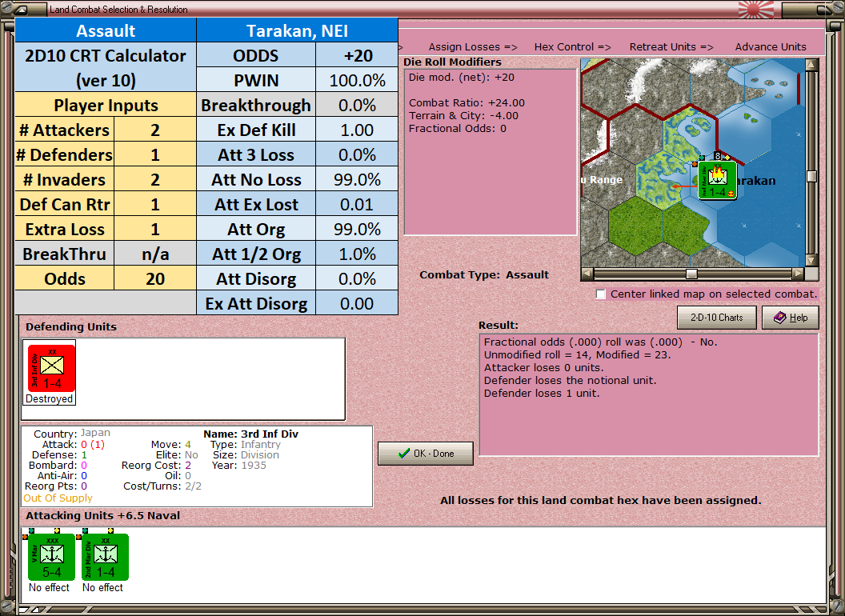Click the Combat Ratio +24.00 modifier line
This screenshot has width=845, height=616.
467,102
